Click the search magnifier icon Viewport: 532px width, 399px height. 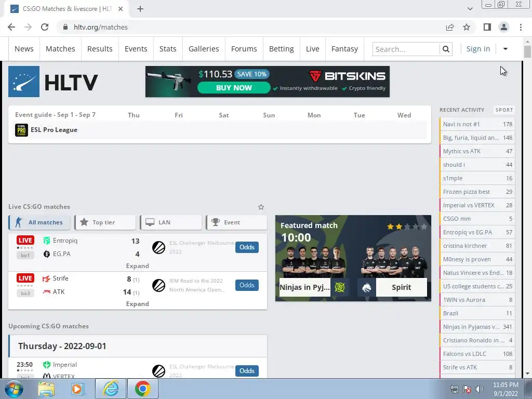[446, 49]
